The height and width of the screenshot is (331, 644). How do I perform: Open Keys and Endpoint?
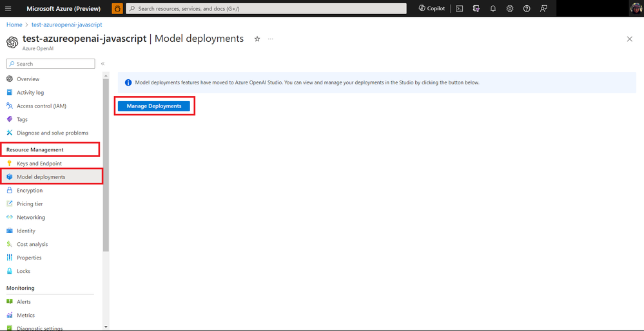click(x=39, y=163)
